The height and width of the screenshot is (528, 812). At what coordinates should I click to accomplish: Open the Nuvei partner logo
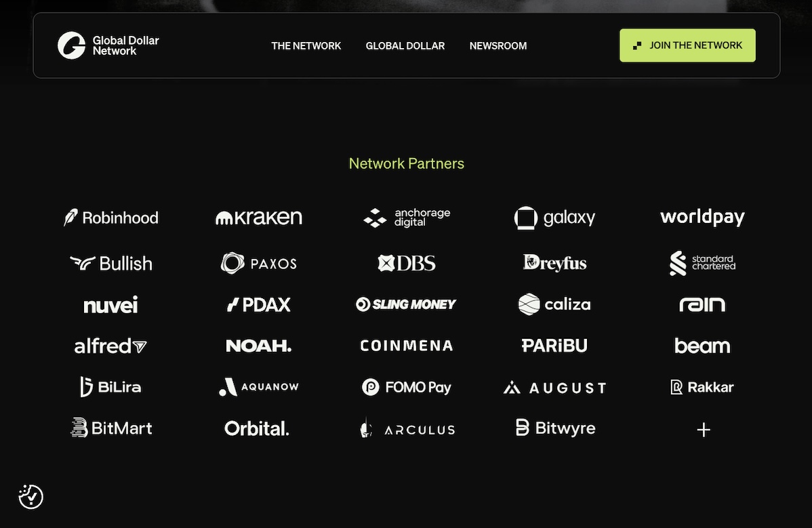(111, 304)
